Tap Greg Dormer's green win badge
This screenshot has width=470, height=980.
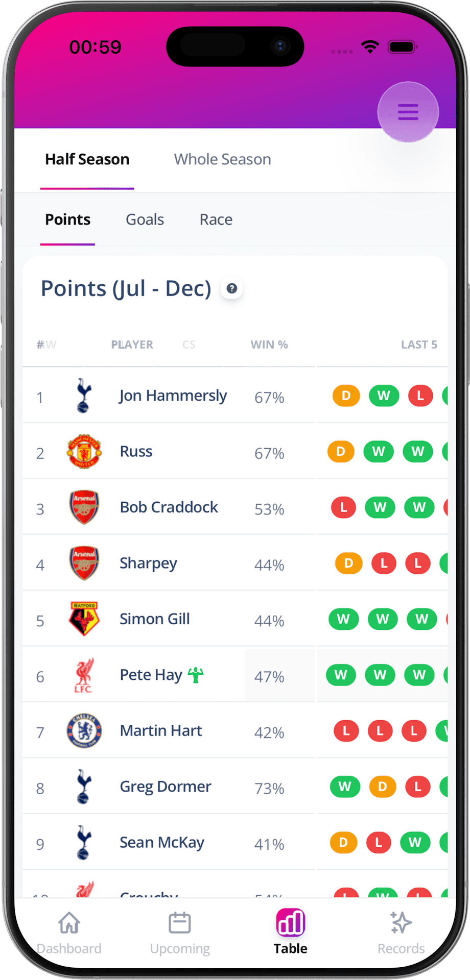point(345,787)
